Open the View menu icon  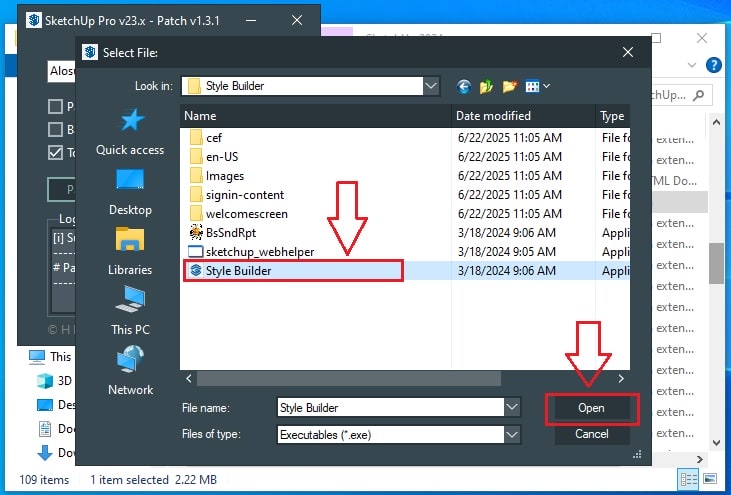tap(537, 87)
